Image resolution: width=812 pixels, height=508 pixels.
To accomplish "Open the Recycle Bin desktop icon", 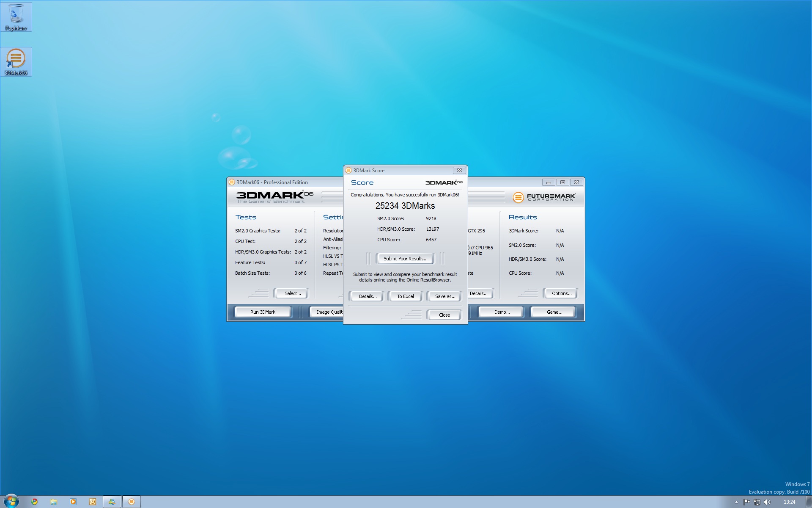I will [16, 17].
